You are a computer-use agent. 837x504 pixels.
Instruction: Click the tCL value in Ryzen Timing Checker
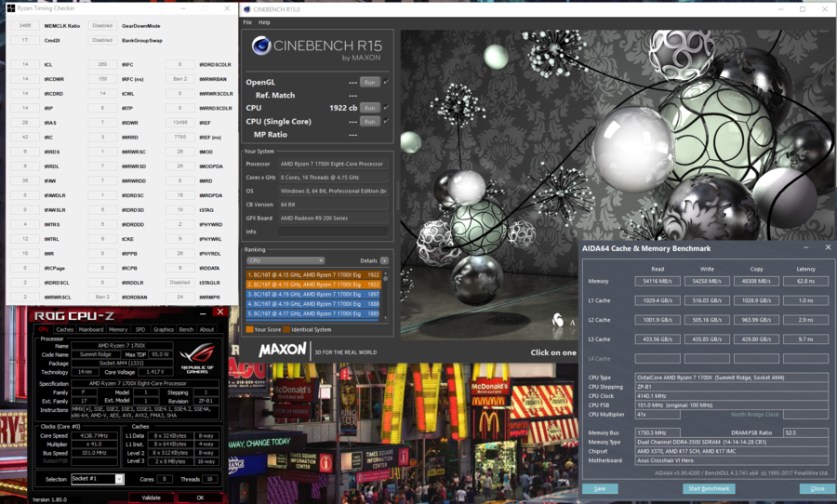[24, 64]
